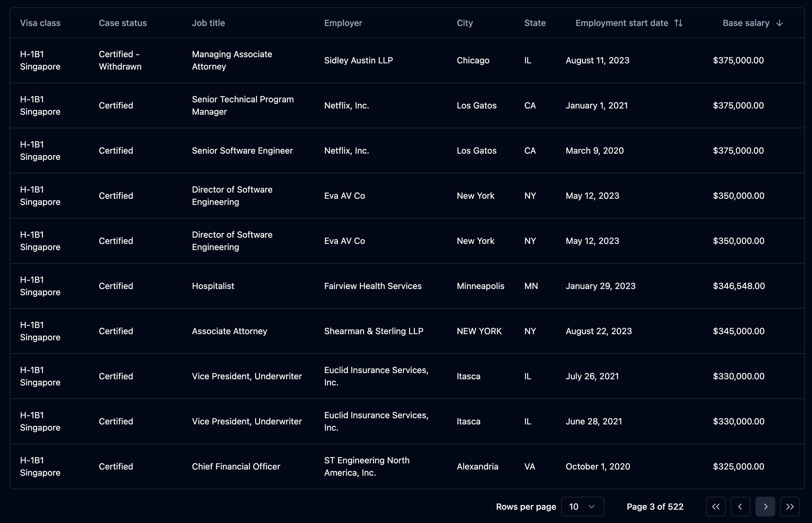This screenshot has height=523, width=812.
Task: Sort by Employment start date header
Action: pos(629,23)
